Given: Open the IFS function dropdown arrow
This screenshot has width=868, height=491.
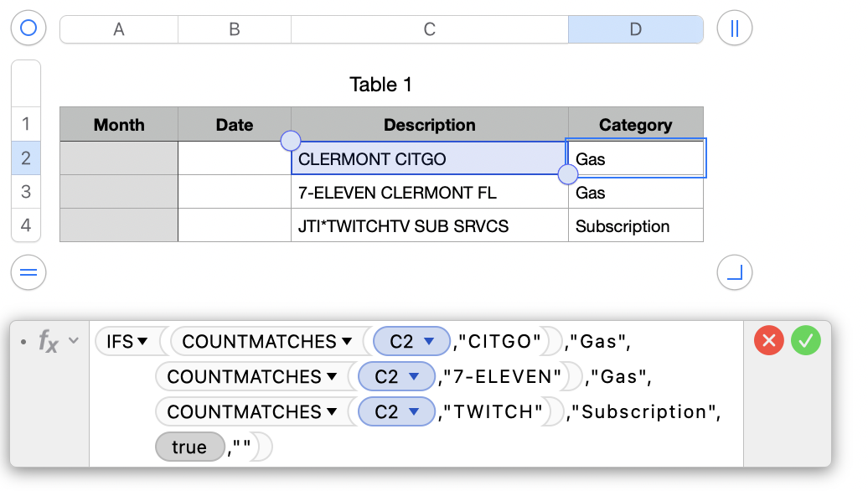Looking at the screenshot, I should [x=142, y=342].
